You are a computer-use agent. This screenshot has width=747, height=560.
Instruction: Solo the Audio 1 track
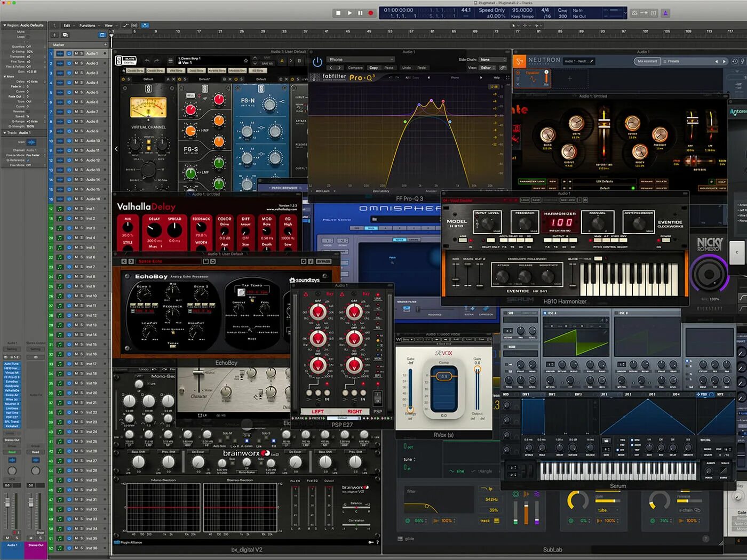[x=82, y=53]
